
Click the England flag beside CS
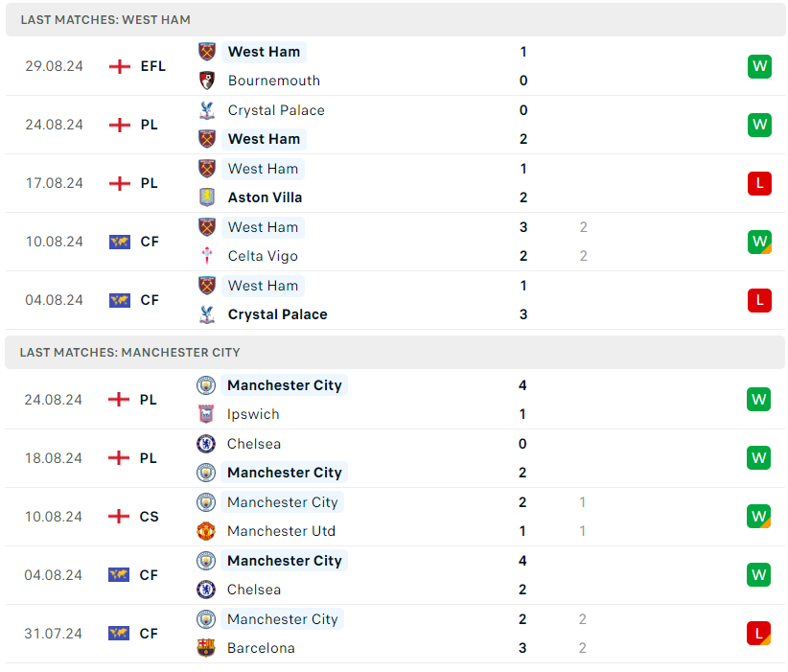[119, 517]
